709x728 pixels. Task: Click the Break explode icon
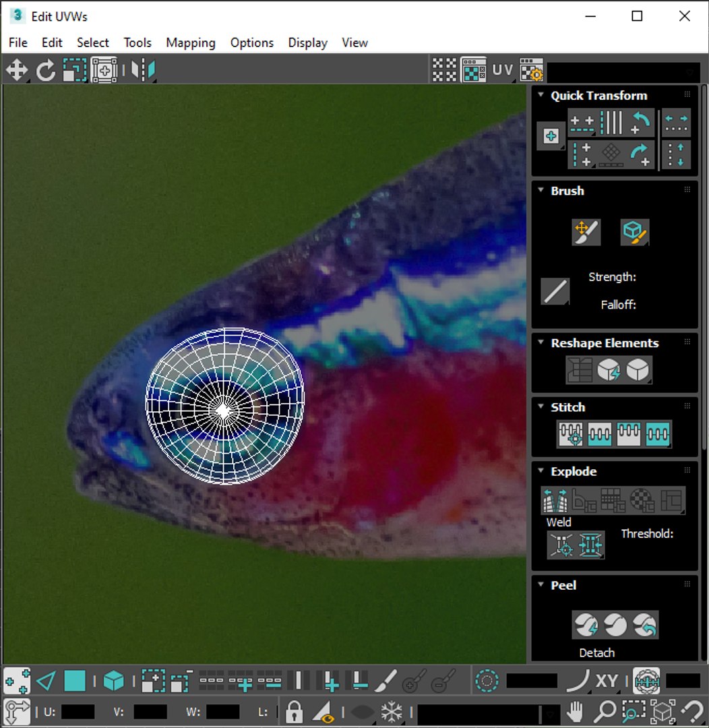pos(555,500)
